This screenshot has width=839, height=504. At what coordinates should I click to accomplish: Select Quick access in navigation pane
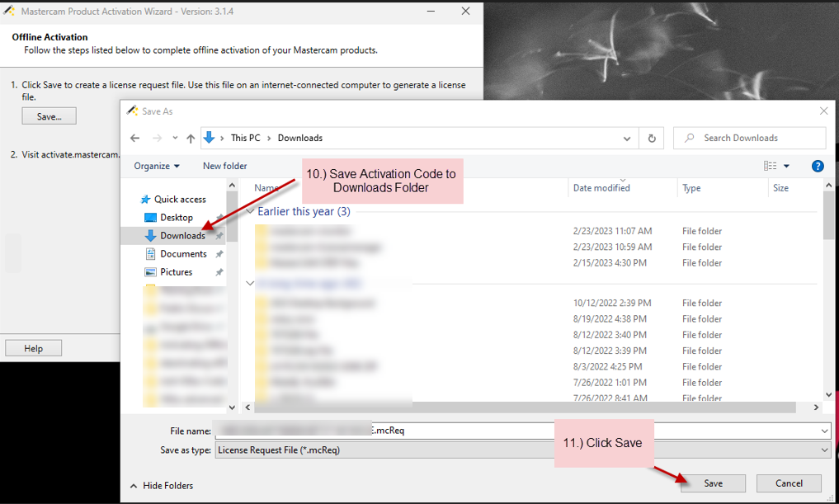pyautogui.click(x=180, y=200)
